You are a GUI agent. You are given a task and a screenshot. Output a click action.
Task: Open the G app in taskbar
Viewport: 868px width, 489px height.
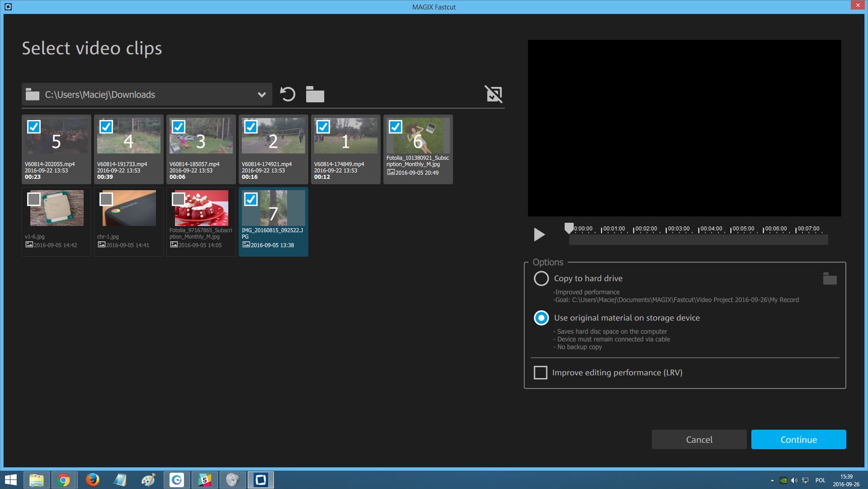(177, 480)
